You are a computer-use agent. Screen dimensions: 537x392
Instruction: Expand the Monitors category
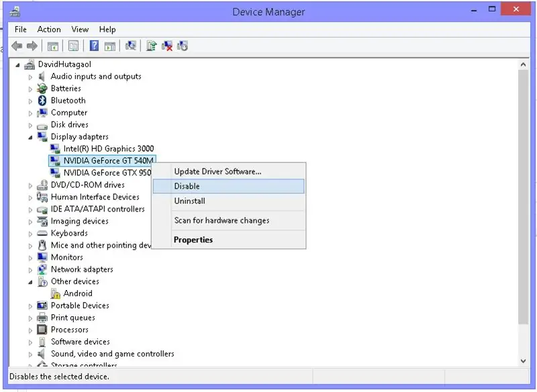[x=30, y=258]
